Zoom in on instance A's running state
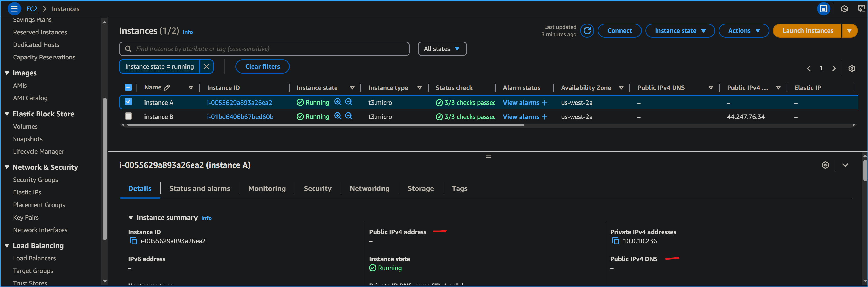This screenshot has width=868, height=287. [x=338, y=102]
